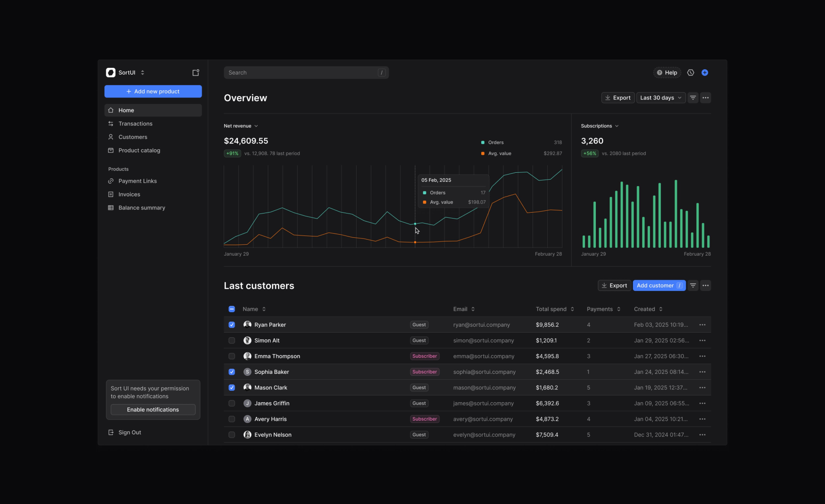Click the green Orders legend swatch

tap(483, 142)
